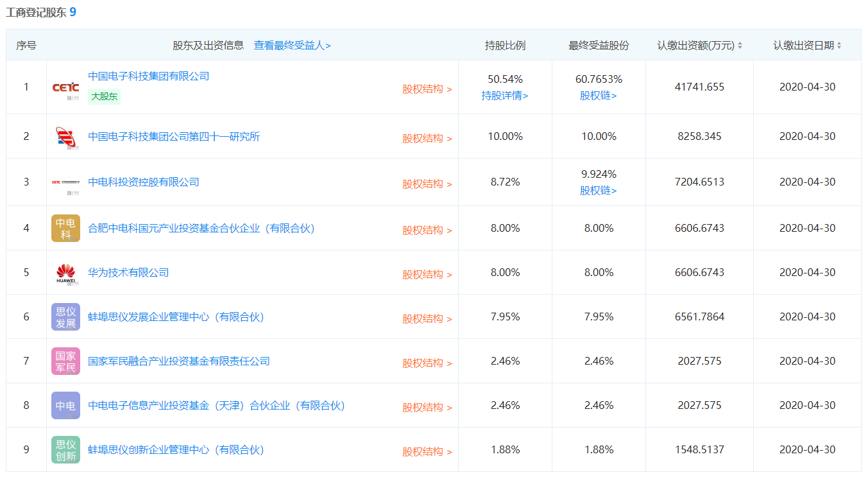Image resolution: width=868 pixels, height=477 pixels.
Task: Open 股权链 under 60.7653%
Action: [x=599, y=96]
